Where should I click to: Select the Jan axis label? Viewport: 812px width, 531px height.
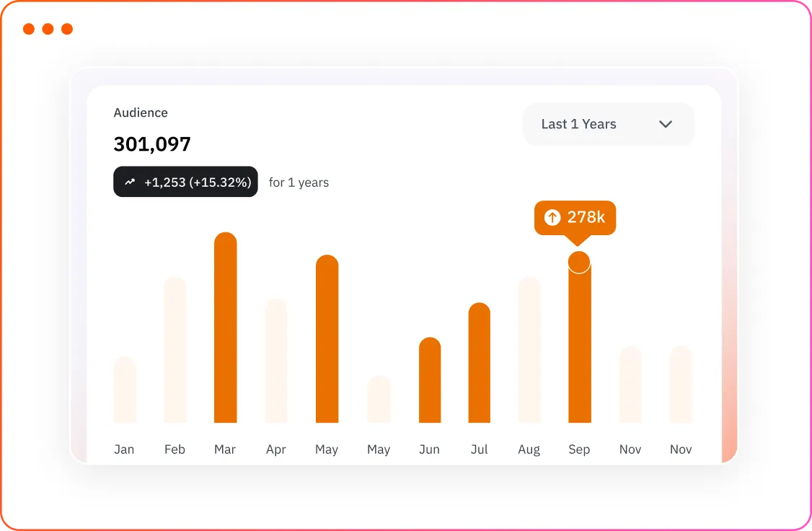click(x=124, y=449)
